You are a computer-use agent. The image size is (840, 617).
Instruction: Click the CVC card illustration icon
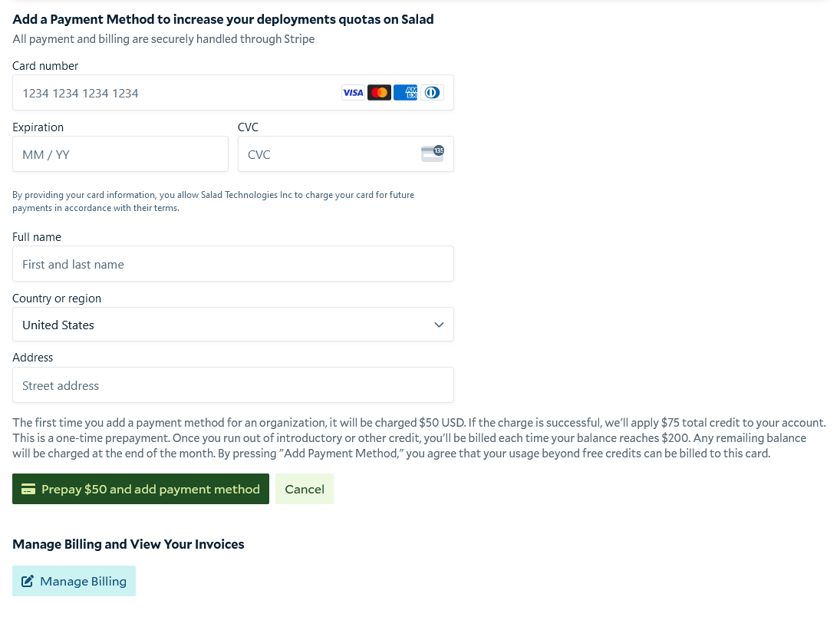coord(433,153)
